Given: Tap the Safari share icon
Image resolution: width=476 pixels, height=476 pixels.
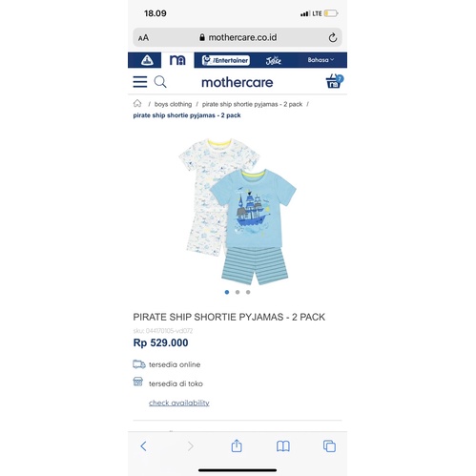Looking at the screenshot, I should 237,445.
